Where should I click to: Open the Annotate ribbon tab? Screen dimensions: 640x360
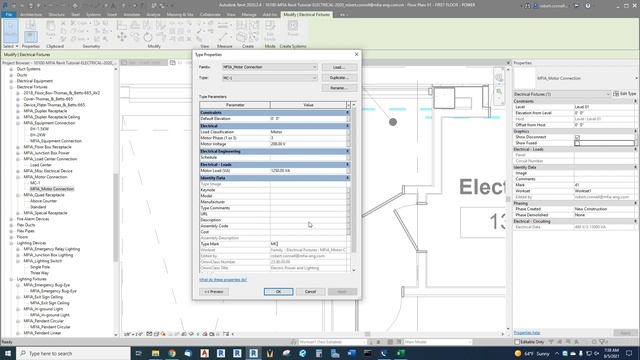pos(131,14)
